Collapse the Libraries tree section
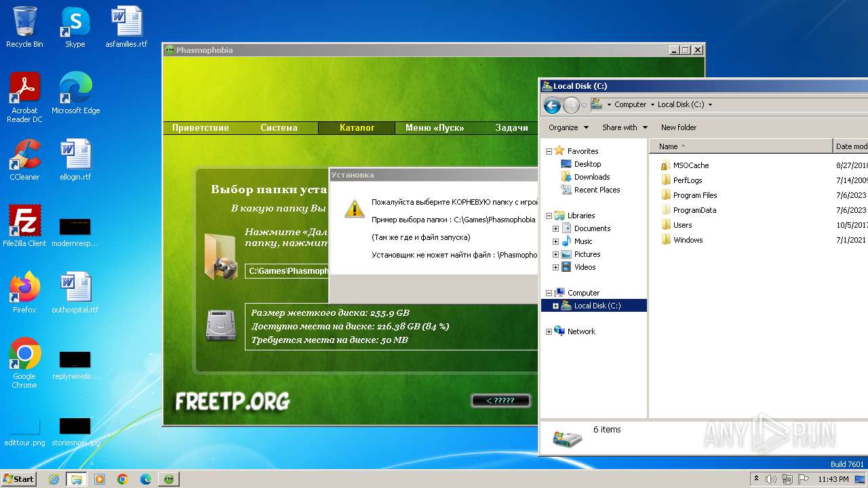 (549, 216)
